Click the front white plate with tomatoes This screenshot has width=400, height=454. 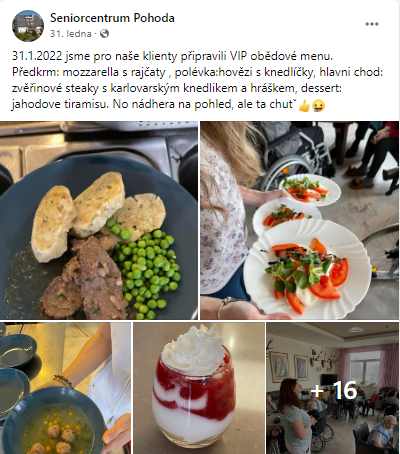tap(307, 272)
